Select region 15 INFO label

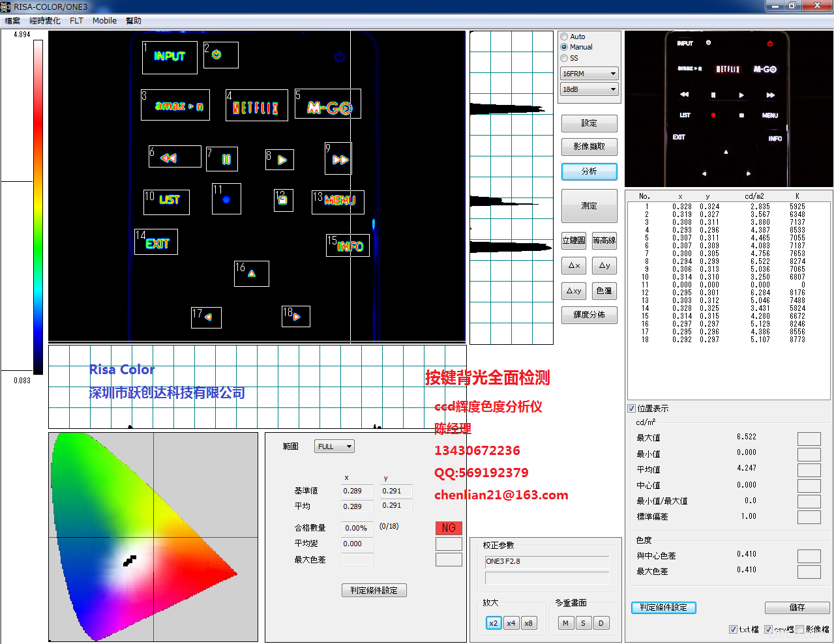(348, 246)
